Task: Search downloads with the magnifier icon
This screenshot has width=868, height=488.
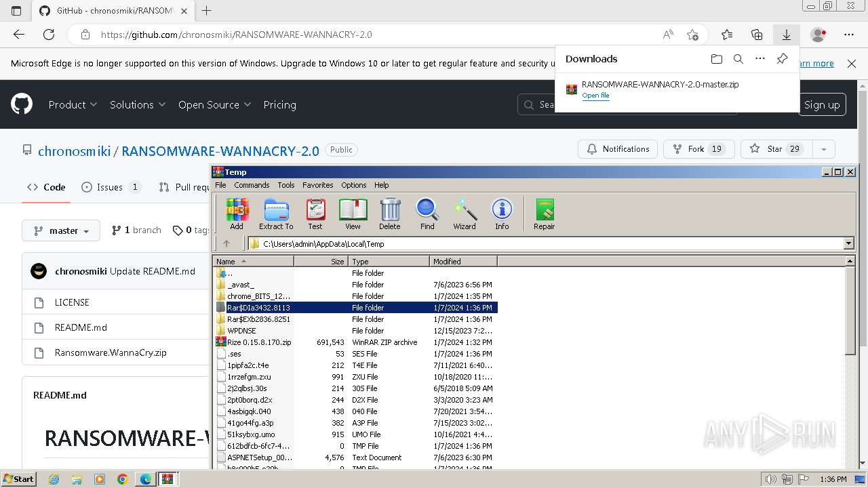Action: 738,59
